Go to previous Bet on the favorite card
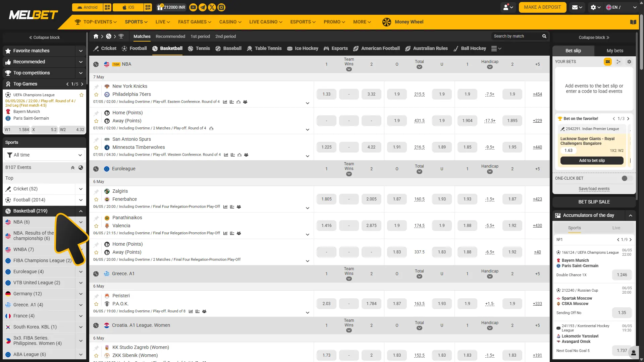Image resolution: width=644 pixels, height=362 pixels. click(x=614, y=119)
